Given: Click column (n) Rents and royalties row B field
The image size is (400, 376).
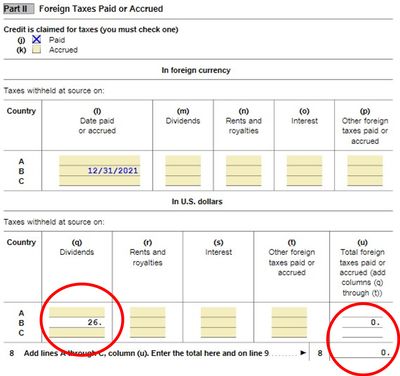Looking at the screenshot, I should click(x=244, y=171).
